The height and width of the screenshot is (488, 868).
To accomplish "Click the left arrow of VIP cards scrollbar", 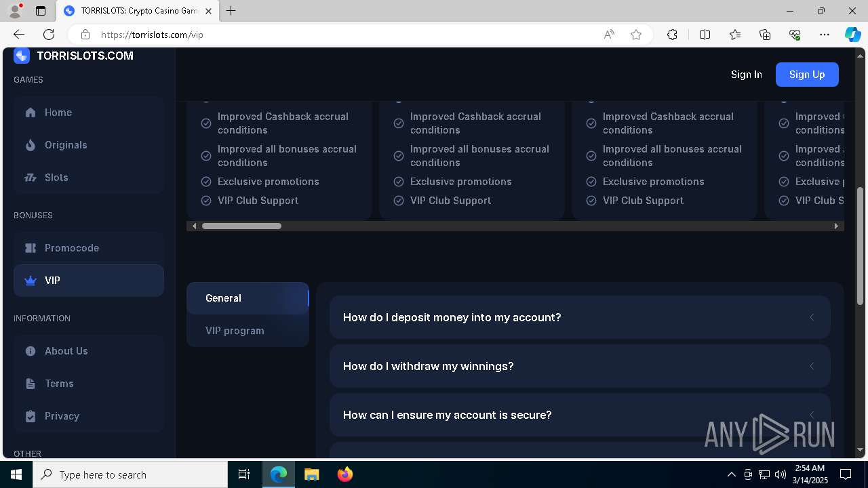I will (x=195, y=226).
